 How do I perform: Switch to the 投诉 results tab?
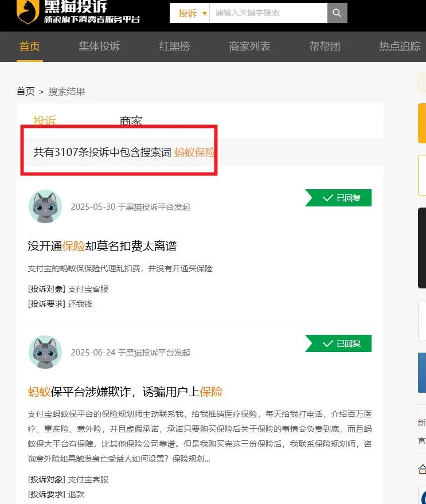click(x=45, y=120)
